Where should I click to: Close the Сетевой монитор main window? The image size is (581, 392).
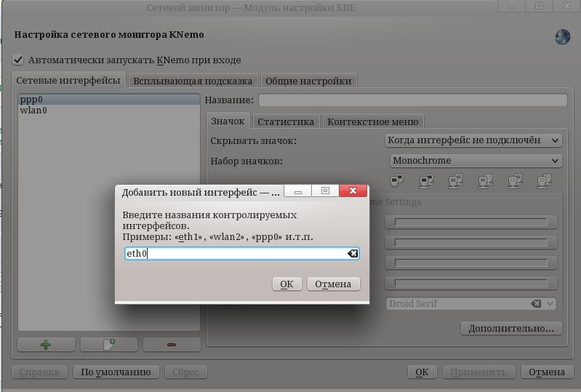click(566, 6)
